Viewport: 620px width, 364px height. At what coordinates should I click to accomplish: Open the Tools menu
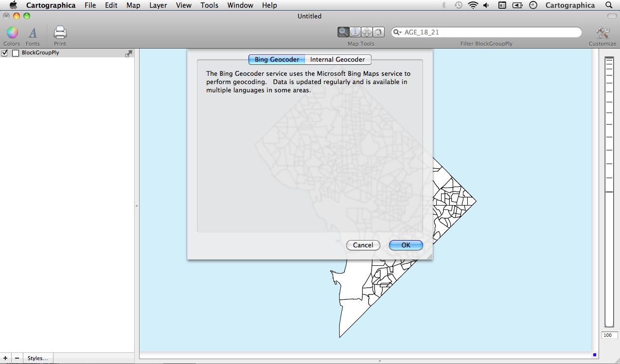click(209, 5)
